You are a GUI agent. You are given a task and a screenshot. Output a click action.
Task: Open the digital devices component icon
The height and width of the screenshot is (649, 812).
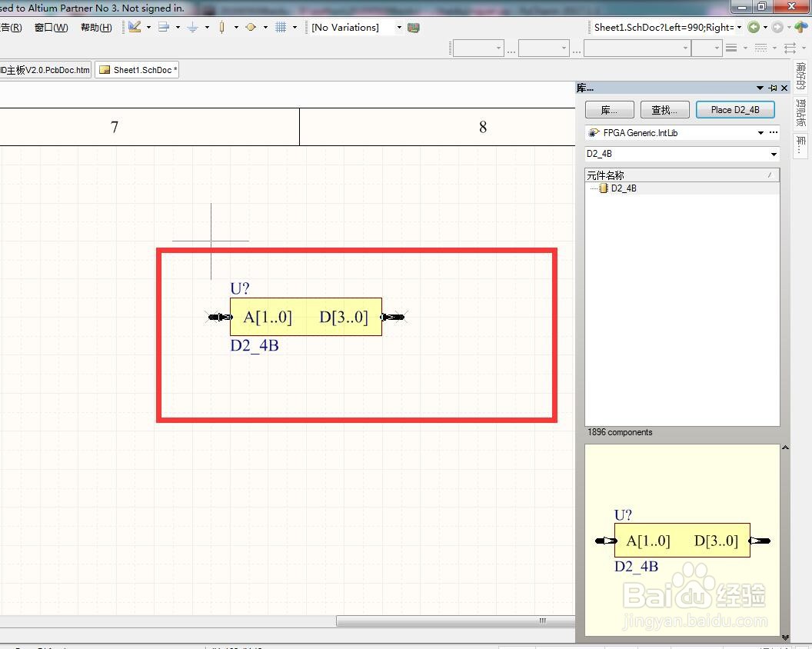point(221,27)
